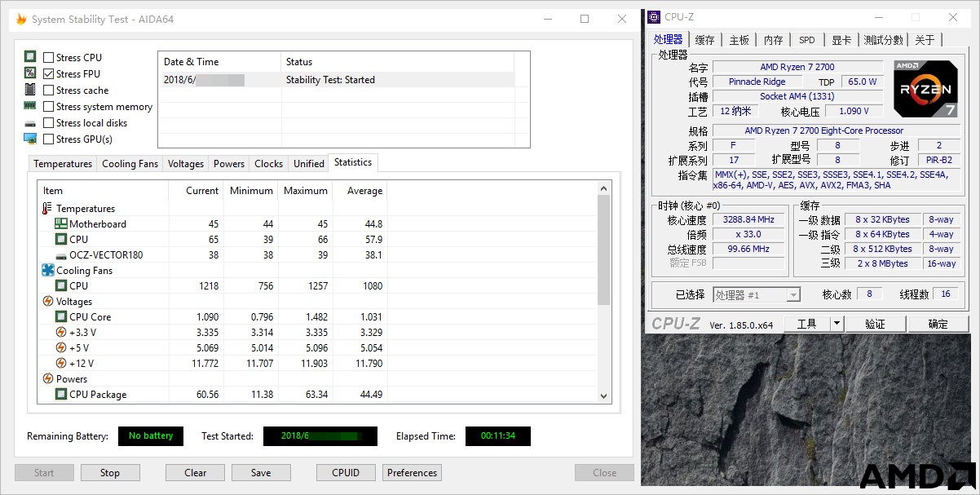
Task: Click the thermometer icon of Temperatures group
Action: (47, 209)
